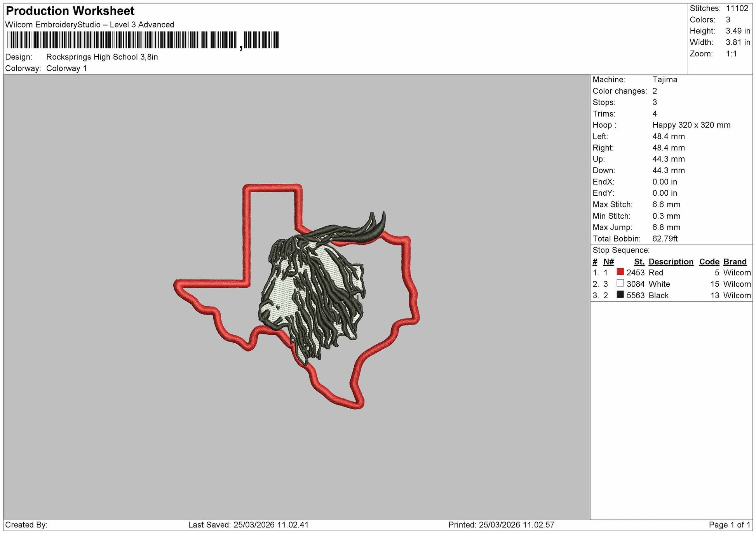Image resolution: width=756 pixels, height=534 pixels.
Task: Select the 2453 Red stop row
Action: pos(672,273)
